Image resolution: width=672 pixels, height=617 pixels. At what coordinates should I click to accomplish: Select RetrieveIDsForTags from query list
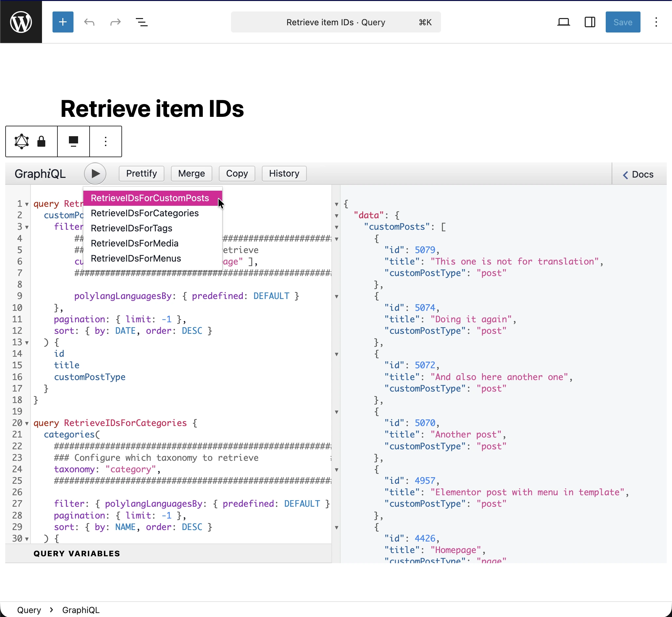point(132,228)
